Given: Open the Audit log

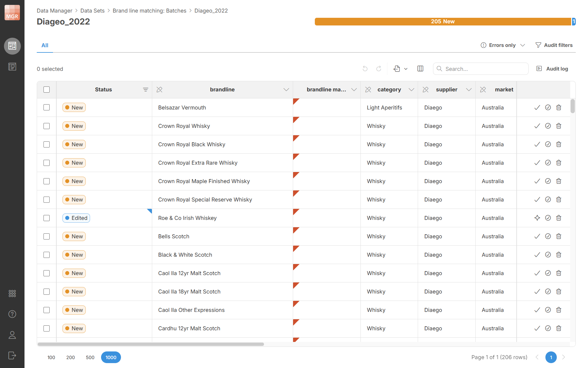Looking at the screenshot, I should point(552,69).
